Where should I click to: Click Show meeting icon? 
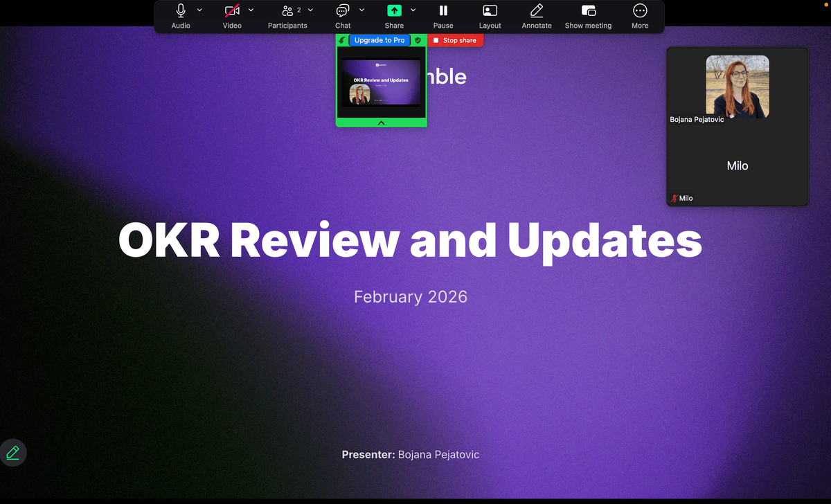(x=588, y=11)
